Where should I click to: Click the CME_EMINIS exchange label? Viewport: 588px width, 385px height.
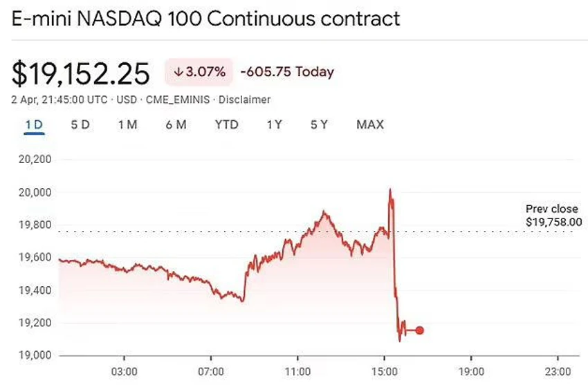(178, 100)
